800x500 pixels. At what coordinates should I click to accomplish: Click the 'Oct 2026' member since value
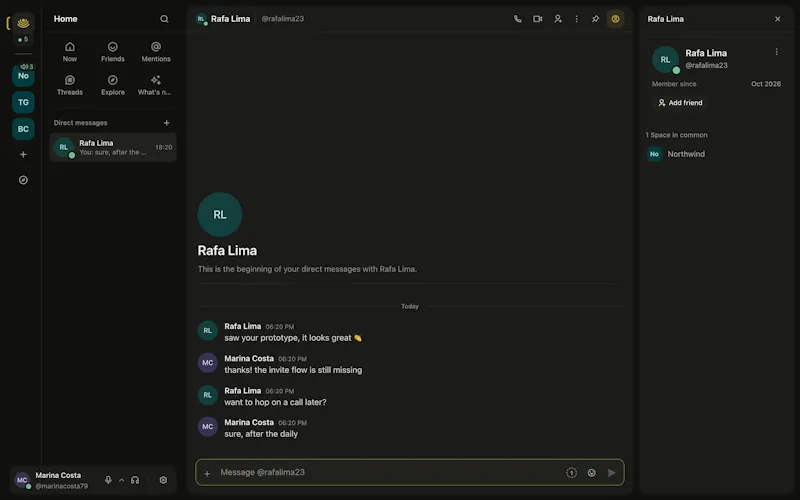pyautogui.click(x=765, y=84)
